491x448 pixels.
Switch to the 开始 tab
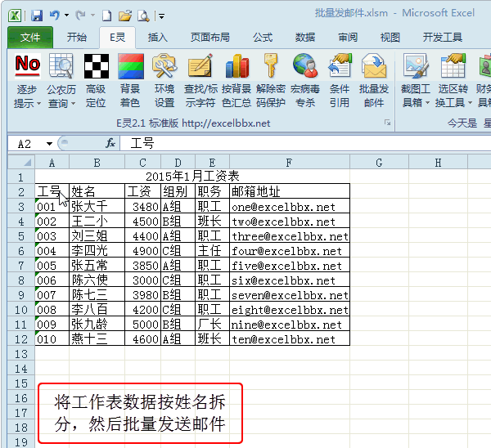point(76,38)
